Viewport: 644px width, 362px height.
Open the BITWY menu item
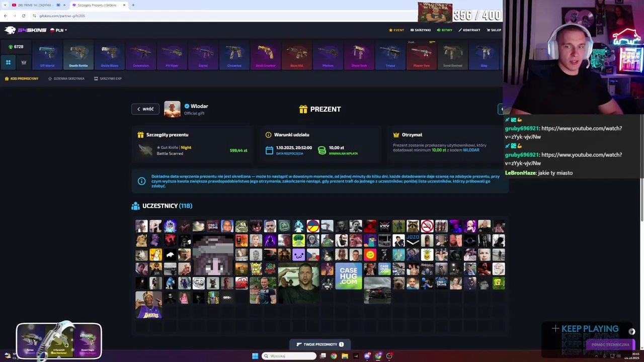445,30
